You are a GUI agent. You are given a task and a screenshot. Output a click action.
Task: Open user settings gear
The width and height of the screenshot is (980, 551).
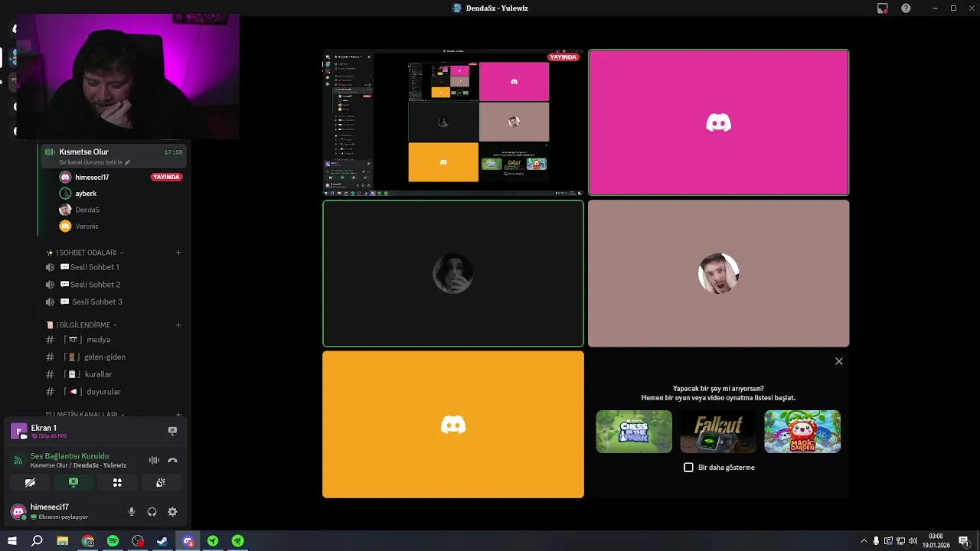[x=172, y=512]
